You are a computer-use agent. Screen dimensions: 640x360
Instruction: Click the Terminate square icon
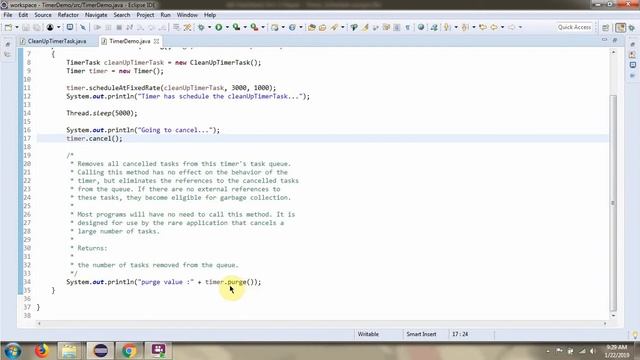click(119, 27)
